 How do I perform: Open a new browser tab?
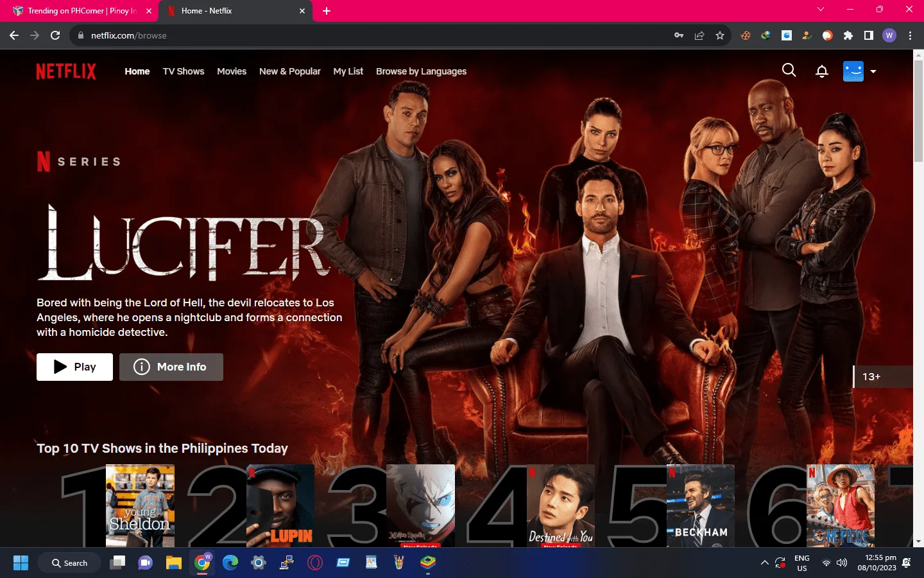[327, 11]
